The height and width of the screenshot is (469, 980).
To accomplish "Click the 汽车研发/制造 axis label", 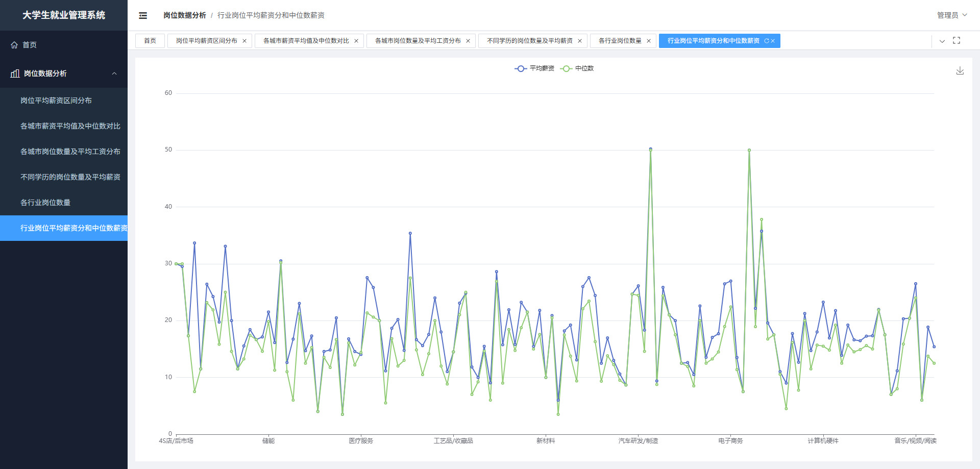I will [638, 441].
